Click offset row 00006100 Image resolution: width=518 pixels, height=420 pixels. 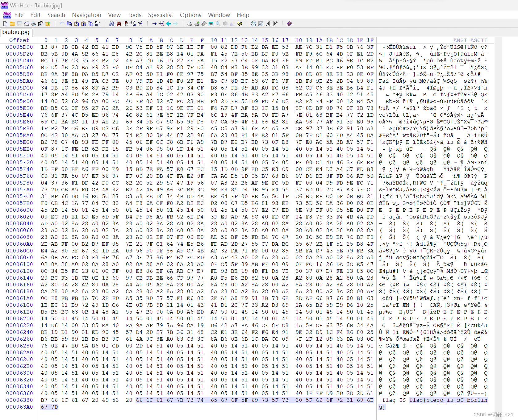19,264
